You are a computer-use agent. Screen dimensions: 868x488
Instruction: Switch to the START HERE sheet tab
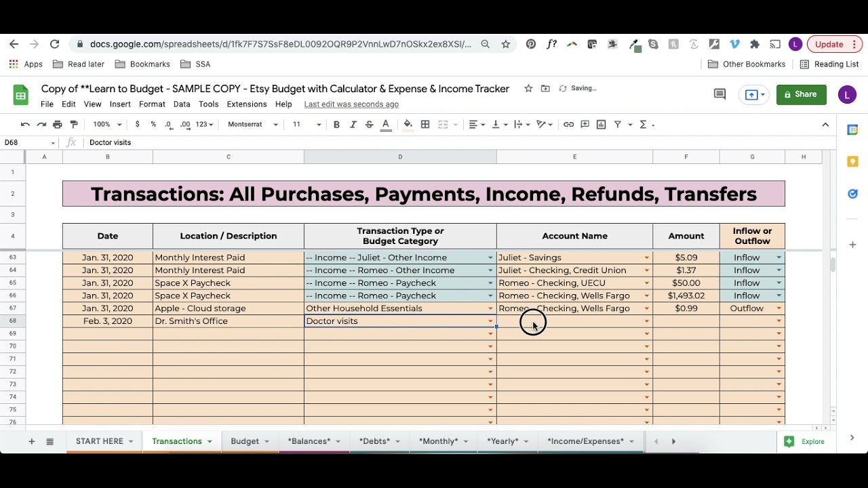click(100, 441)
